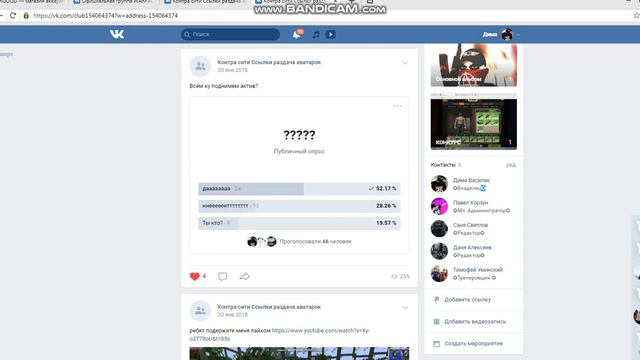Expand first post options chevron
The height and width of the screenshot is (360, 640).
405,63
